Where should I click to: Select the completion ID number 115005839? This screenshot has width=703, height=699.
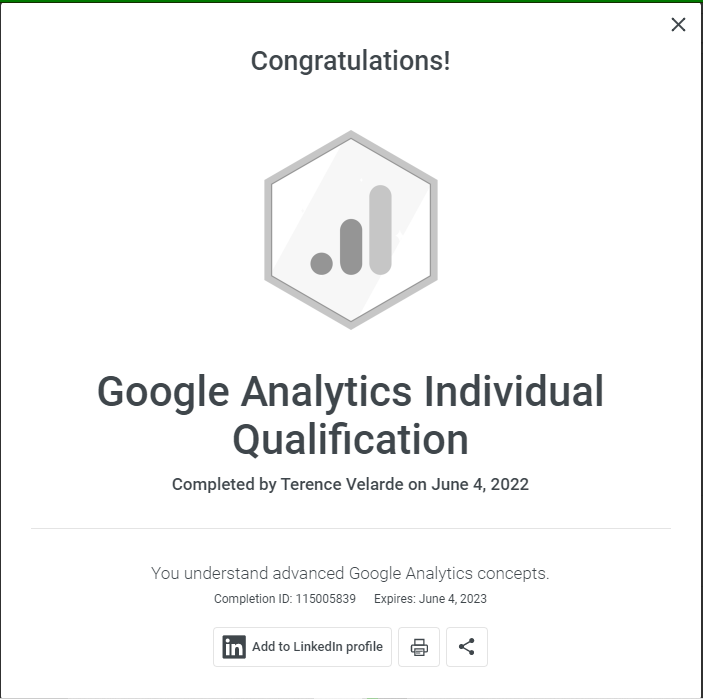point(325,599)
